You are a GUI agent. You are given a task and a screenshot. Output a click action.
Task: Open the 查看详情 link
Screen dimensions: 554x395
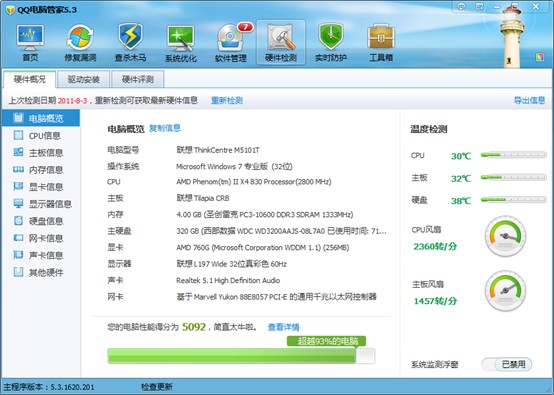pyautogui.click(x=283, y=327)
